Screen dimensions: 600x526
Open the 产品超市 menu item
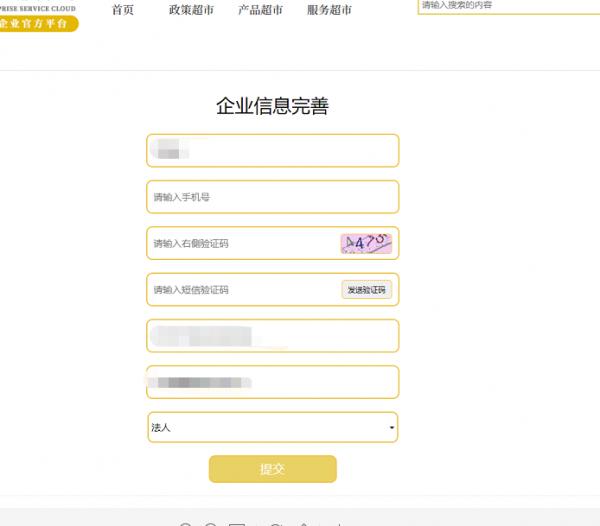[260, 10]
